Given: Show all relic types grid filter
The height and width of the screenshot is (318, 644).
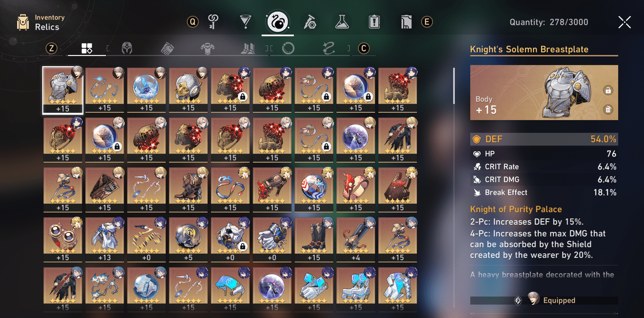Looking at the screenshot, I should 87,48.
